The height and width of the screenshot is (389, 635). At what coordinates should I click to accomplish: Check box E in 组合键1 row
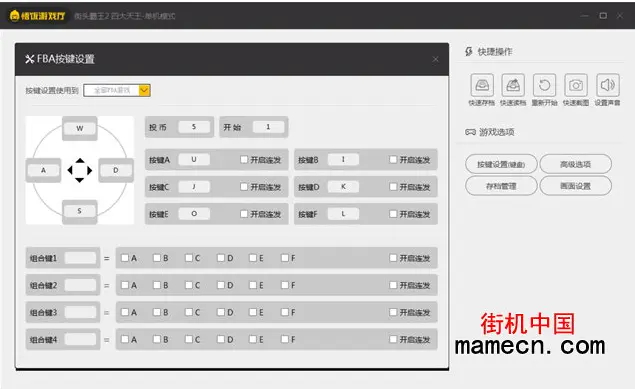pos(253,258)
